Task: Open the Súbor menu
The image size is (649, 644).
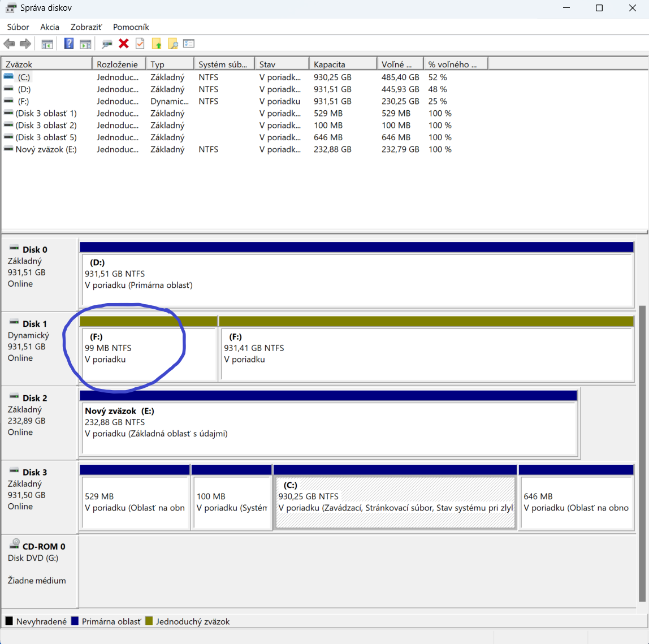Action: (x=18, y=27)
